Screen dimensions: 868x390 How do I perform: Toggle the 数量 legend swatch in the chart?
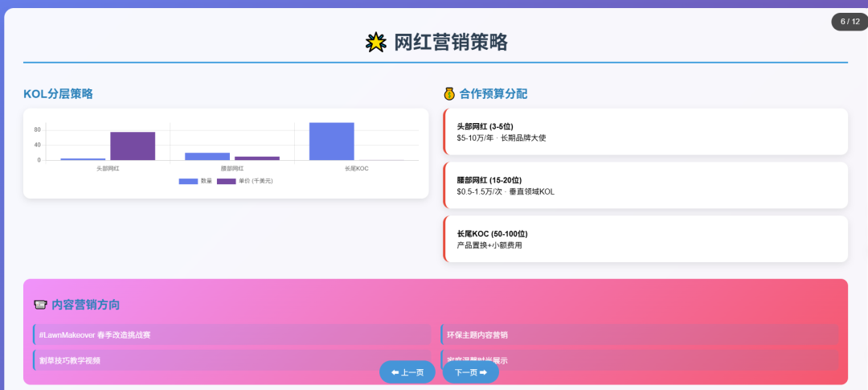188,181
